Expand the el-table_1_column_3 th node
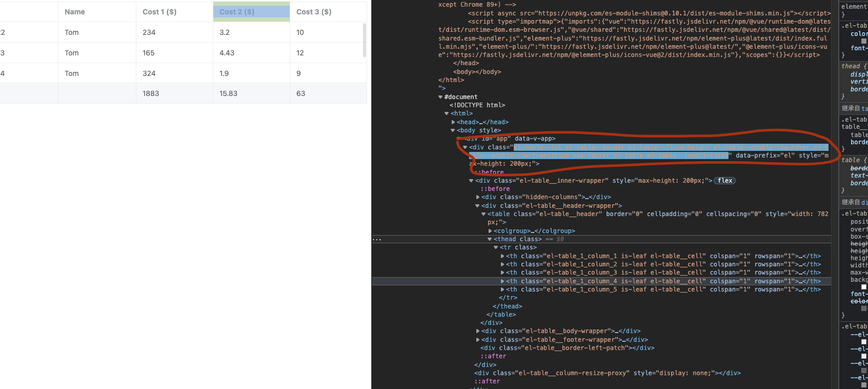This screenshot has width=868, height=389. pyautogui.click(x=502, y=273)
